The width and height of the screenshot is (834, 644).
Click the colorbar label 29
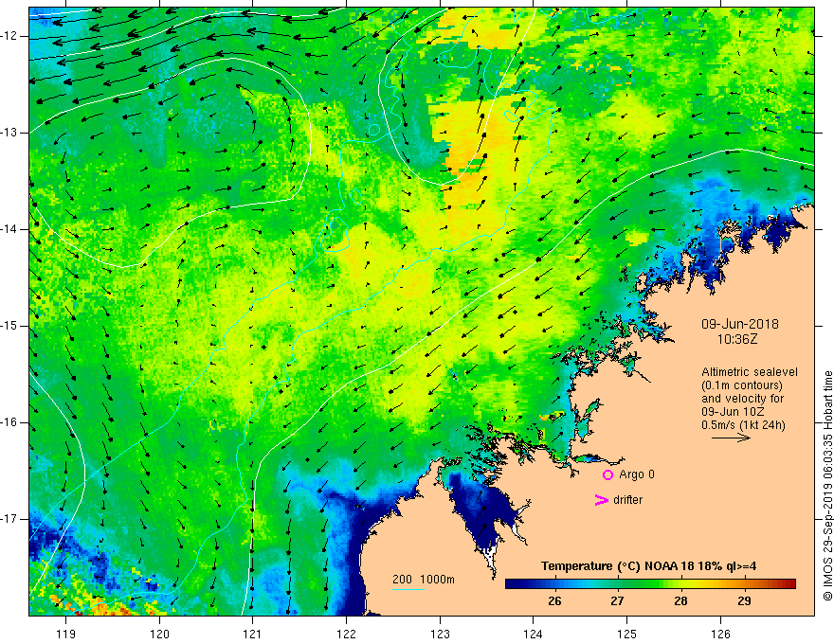coord(744,601)
